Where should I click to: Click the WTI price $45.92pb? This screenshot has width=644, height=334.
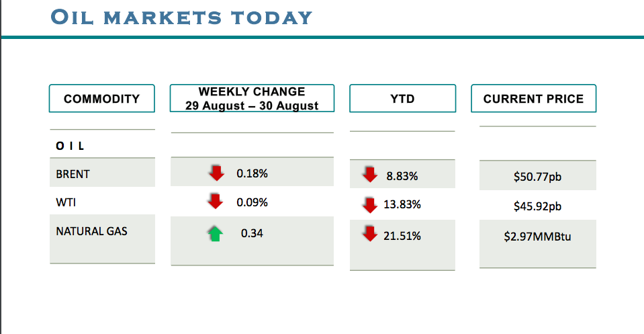click(x=537, y=206)
